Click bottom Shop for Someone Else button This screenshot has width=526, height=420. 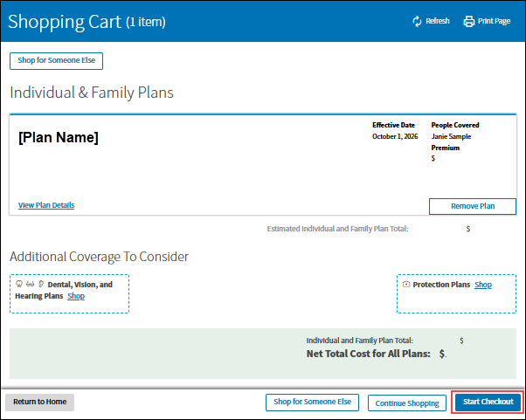[312, 403]
